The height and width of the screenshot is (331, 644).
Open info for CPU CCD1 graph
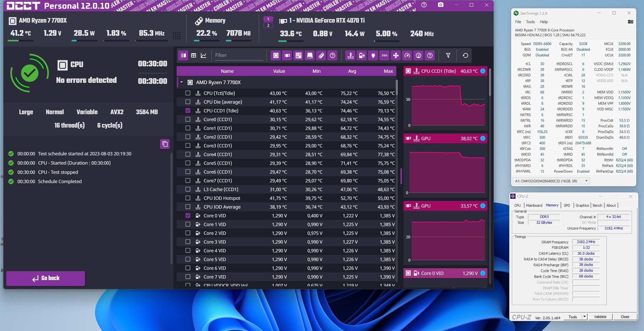click(x=483, y=71)
